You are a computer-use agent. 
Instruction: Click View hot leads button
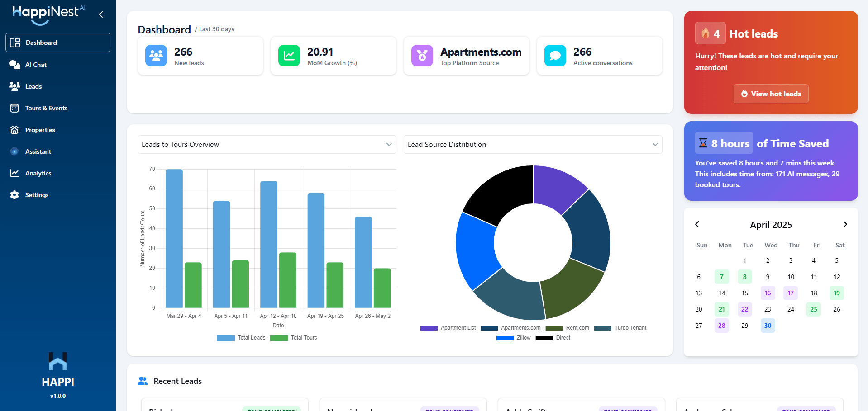[771, 94]
